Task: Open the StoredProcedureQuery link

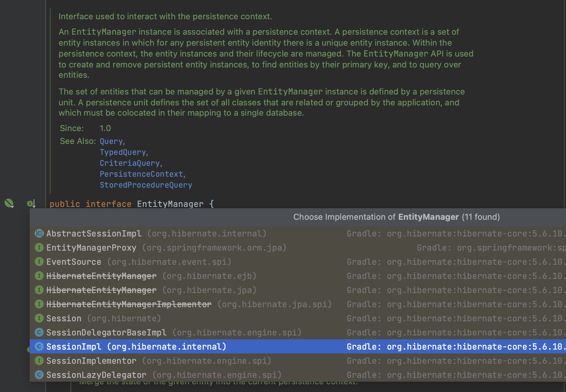Action: tap(146, 185)
